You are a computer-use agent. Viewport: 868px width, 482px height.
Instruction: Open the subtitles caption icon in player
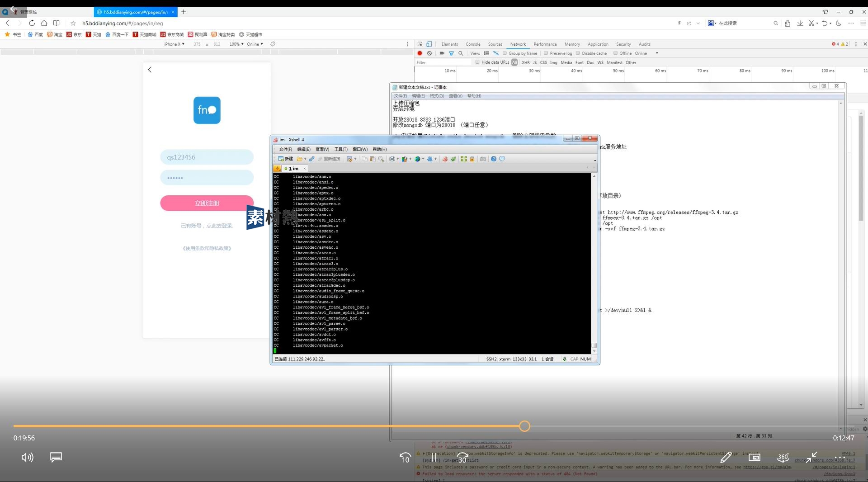point(56,458)
